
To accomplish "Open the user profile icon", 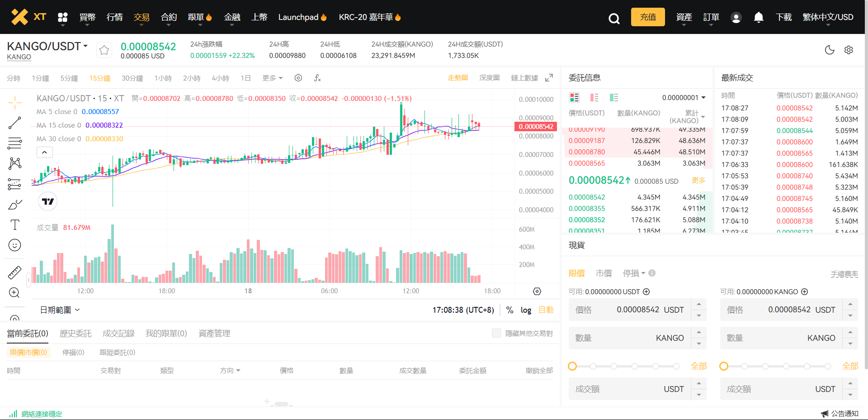I will 736,18.
